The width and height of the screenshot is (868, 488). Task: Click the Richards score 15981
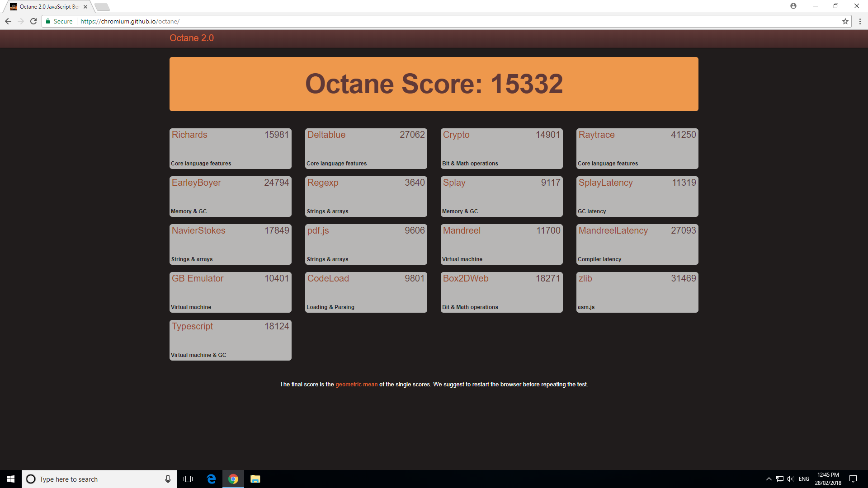pyautogui.click(x=277, y=135)
